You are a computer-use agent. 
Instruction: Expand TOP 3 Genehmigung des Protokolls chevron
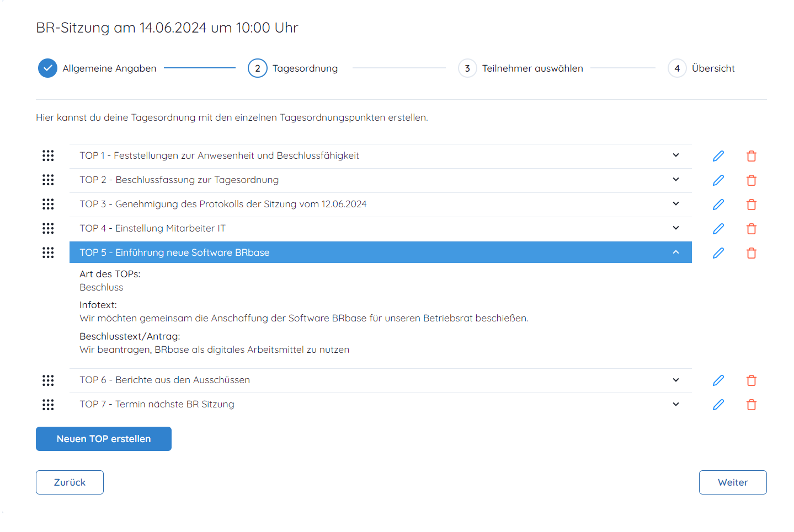tap(676, 204)
